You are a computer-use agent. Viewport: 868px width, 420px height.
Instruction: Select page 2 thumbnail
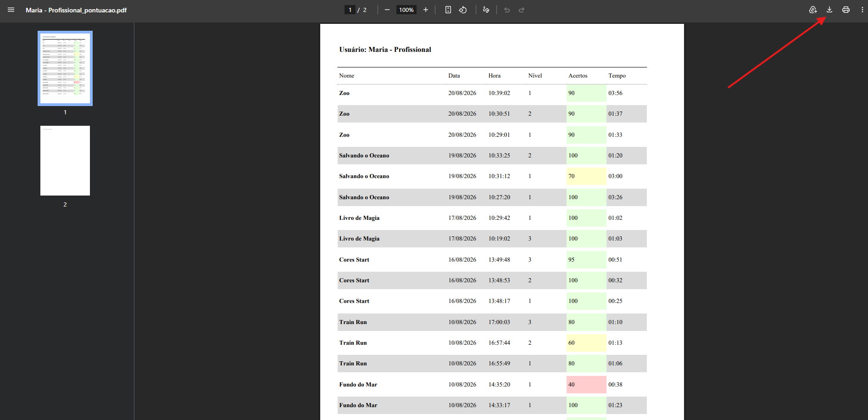(65, 161)
